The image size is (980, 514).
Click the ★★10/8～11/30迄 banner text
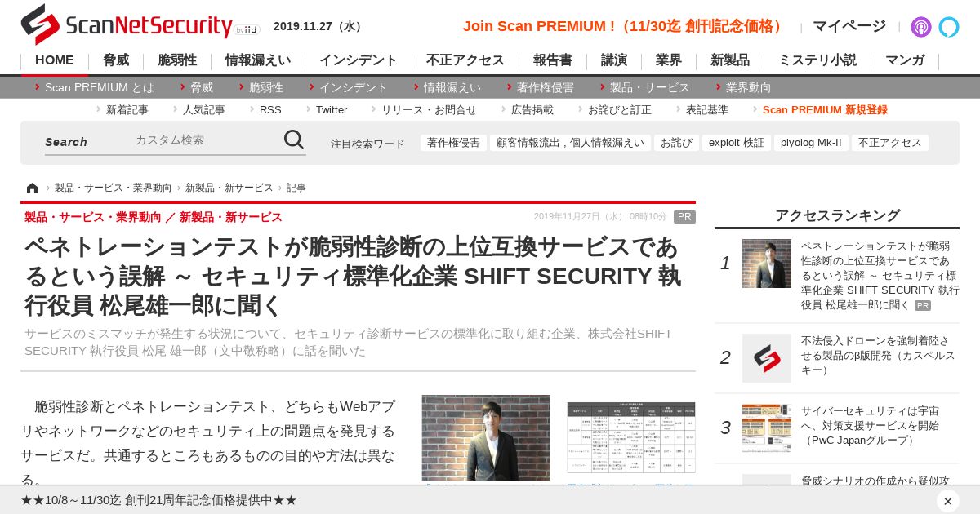click(159, 500)
